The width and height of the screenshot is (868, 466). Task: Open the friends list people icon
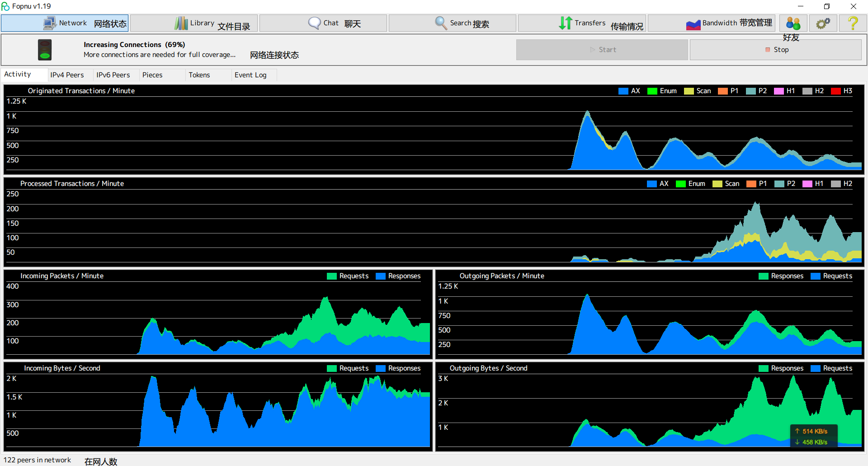tap(793, 23)
